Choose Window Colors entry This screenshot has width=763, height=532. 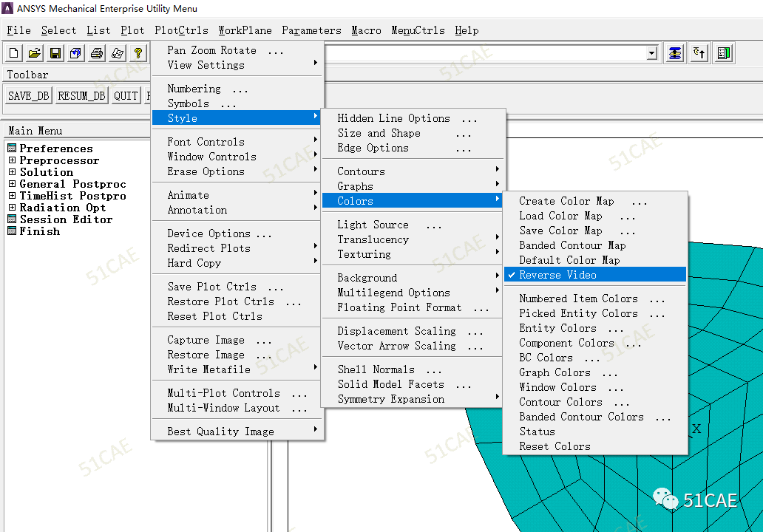(594, 386)
